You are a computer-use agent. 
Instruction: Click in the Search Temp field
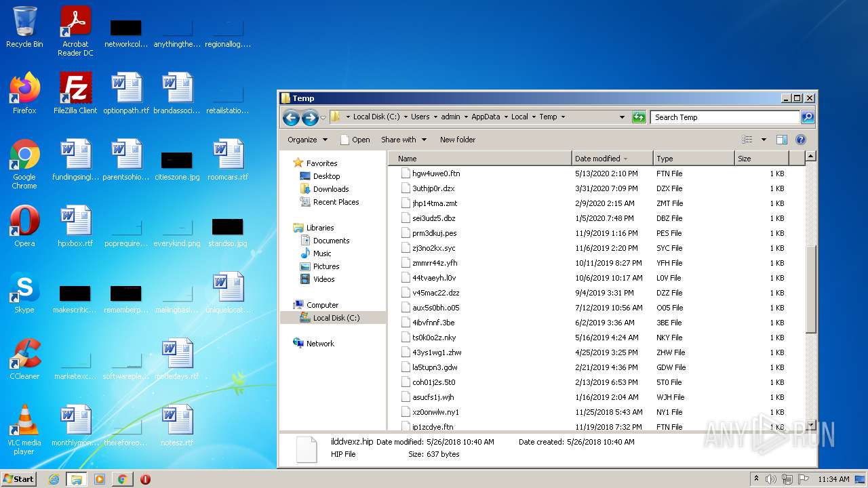point(725,117)
